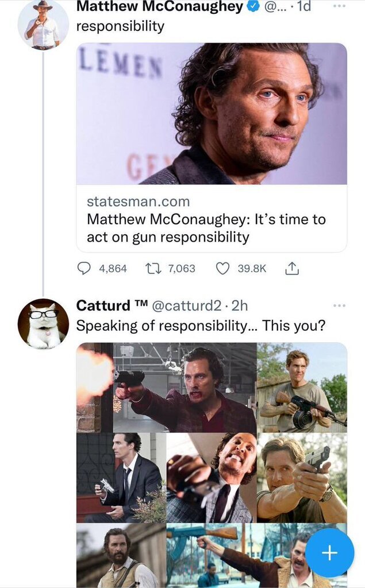The width and height of the screenshot is (365, 588).
Task: View top-left muzzle flash photo
Action: point(95,388)
